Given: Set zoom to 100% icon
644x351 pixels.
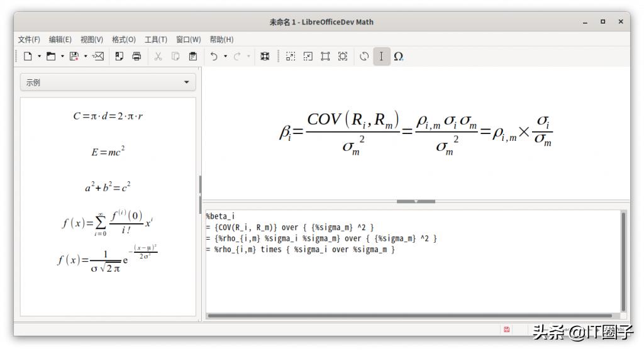Looking at the screenshot, I should point(325,57).
